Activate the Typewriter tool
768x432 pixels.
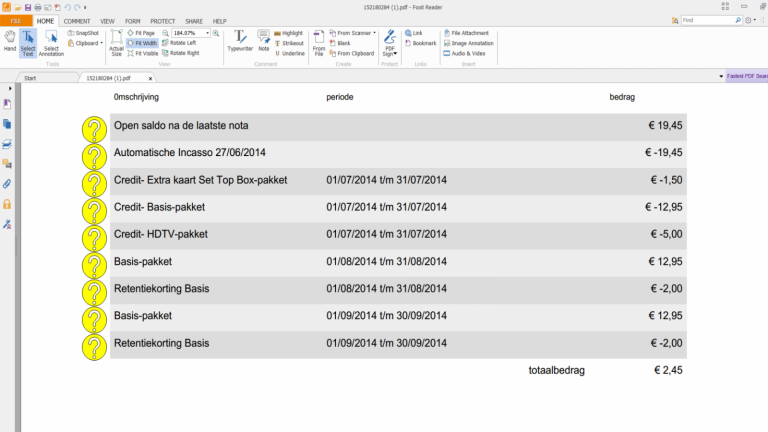click(x=240, y=40)
